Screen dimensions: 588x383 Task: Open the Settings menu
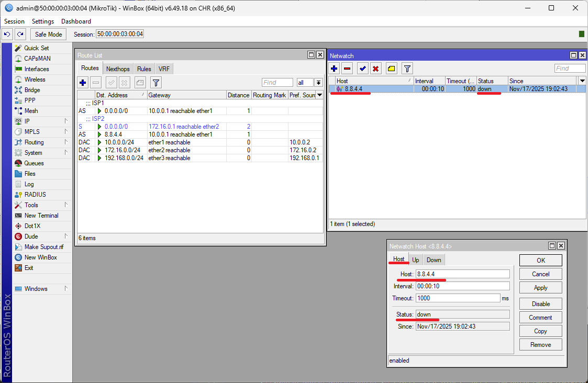[x=42, y=21]
